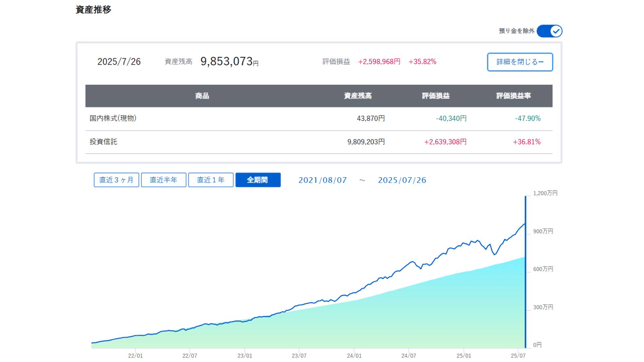Click the 22/07 label on chart axis
The image size is (644, 362).
point(190,356)
